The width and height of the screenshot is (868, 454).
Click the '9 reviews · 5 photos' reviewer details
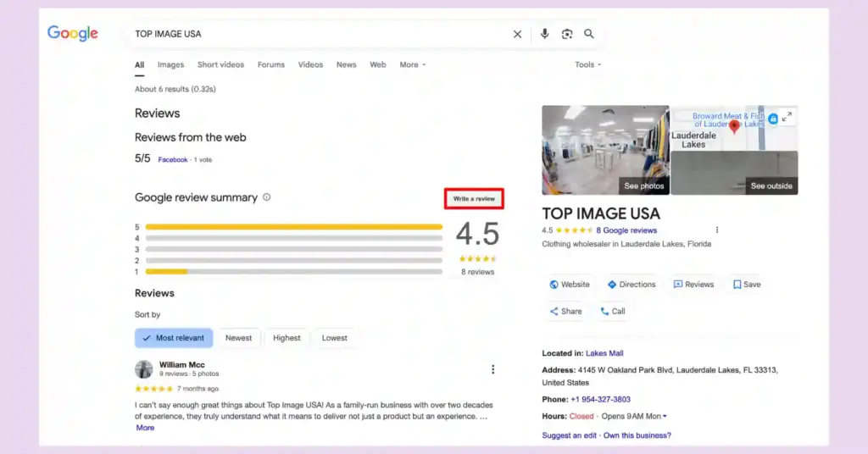point(189,374)
